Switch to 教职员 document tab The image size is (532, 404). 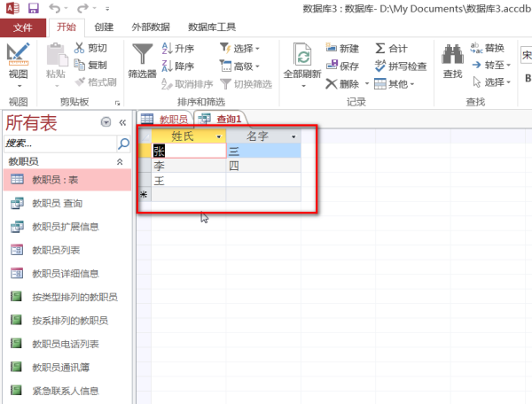(165, 119)
